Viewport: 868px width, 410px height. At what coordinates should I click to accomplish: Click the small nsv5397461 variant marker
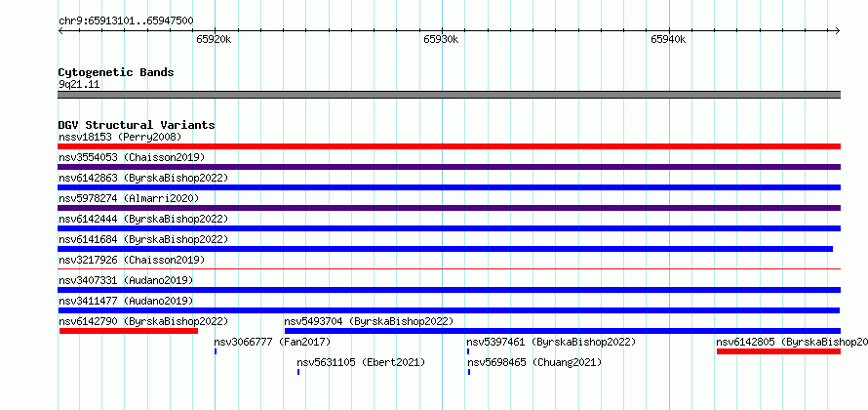click(468, 351)
